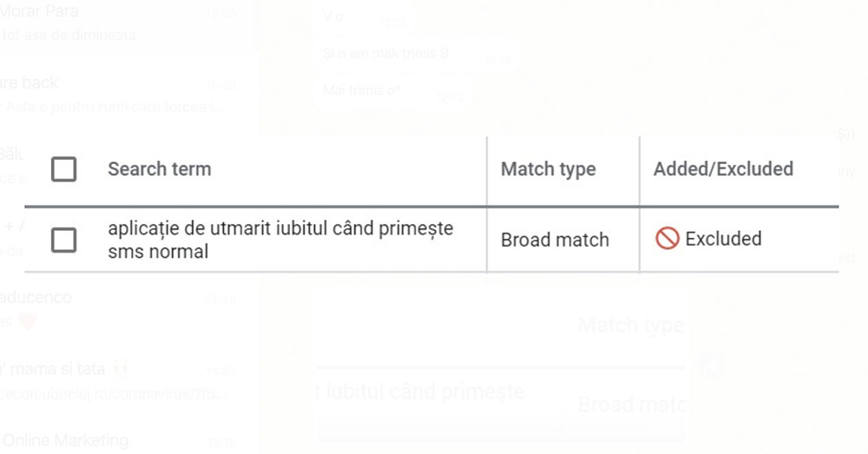868x454 pixels.
Task: Open the 'aducenco' chat in background
Action: (x=39, y=299)
